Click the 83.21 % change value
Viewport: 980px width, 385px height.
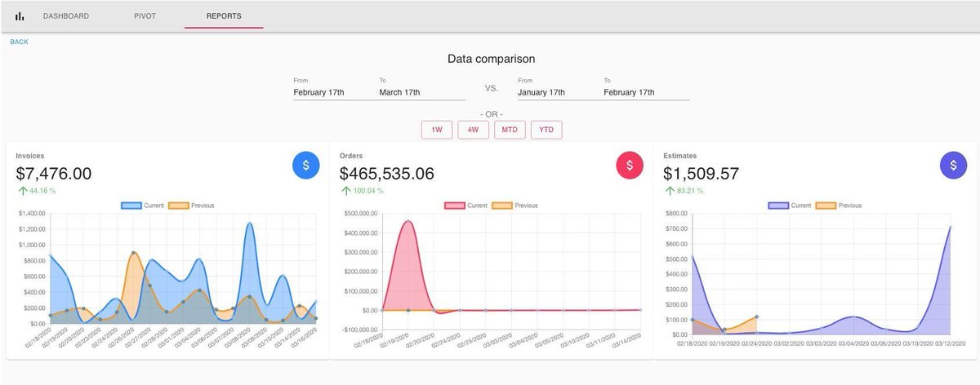(x=689, y=191)
